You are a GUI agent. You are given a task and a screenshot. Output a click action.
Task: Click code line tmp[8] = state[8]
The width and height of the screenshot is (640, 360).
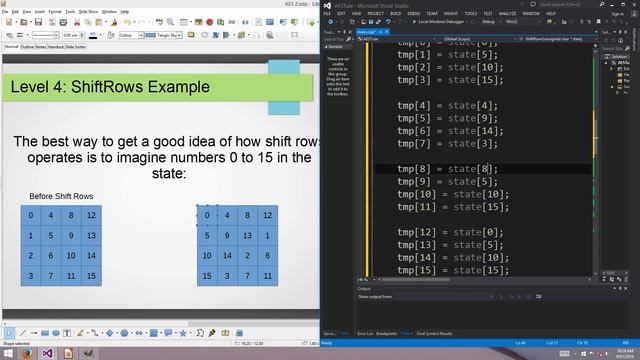[x=448, y=169]
